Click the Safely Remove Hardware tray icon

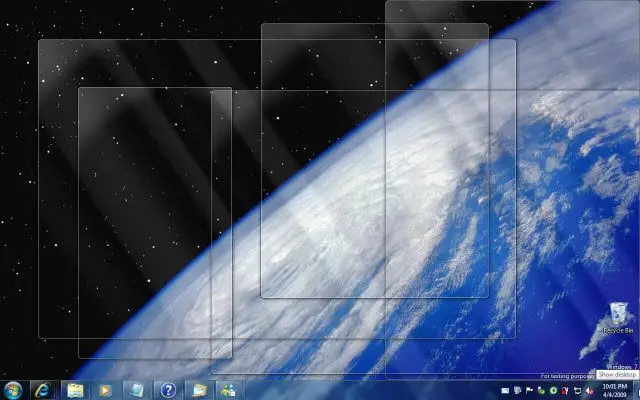point(542,391)
